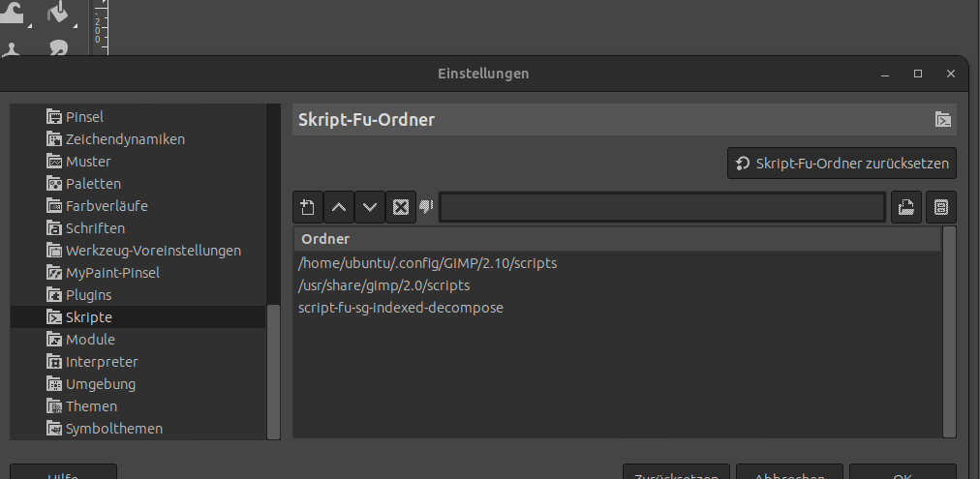
Task: Click the MyPaint-Pinsel folder icon
Action: point(54,272)
